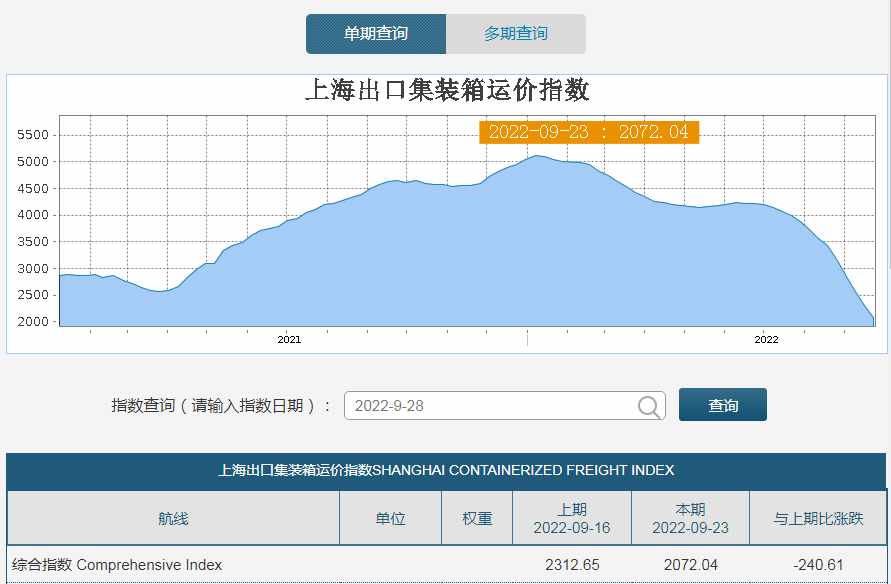Click the 2500 y-axis value
The width and height of the screenshot is (891, 584).
tap(33, 295)
